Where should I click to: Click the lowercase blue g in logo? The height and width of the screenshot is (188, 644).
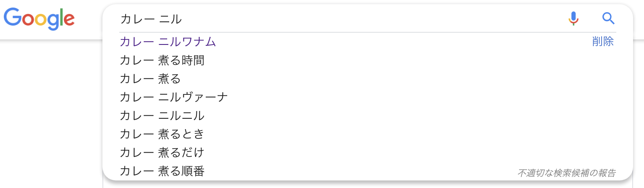pos(53,22)
